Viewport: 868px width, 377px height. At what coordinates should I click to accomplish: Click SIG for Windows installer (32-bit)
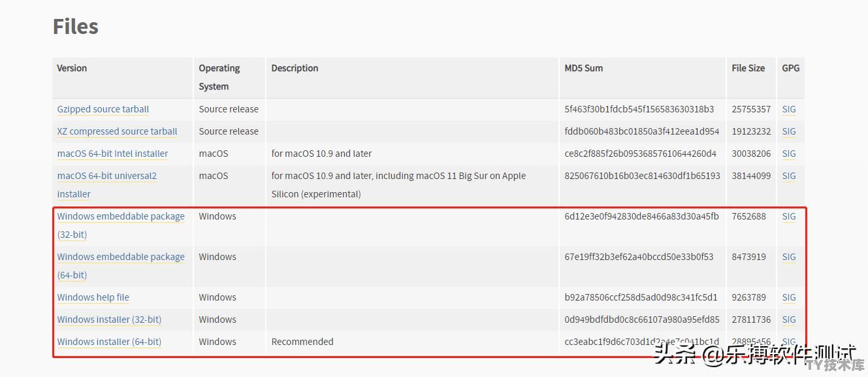[789, 320]
